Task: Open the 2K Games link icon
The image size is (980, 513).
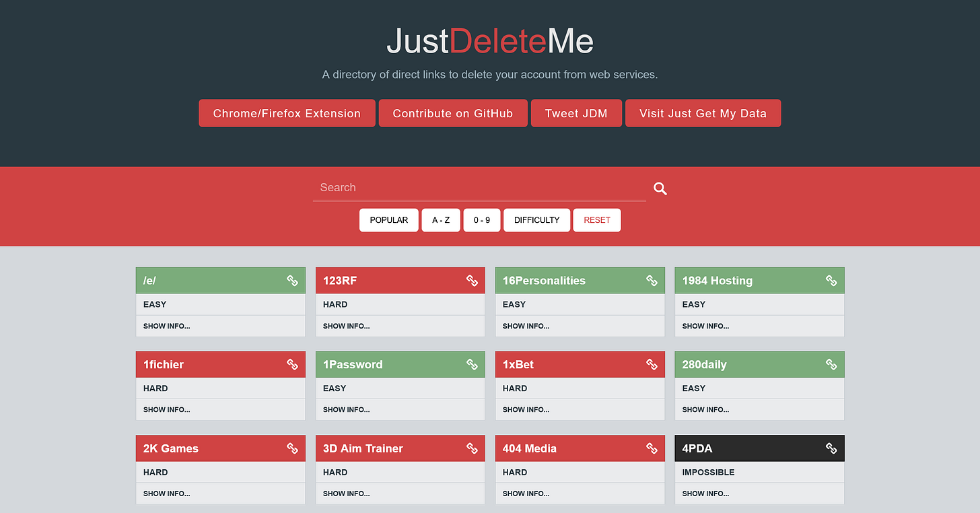Action: tap(292, 448)
